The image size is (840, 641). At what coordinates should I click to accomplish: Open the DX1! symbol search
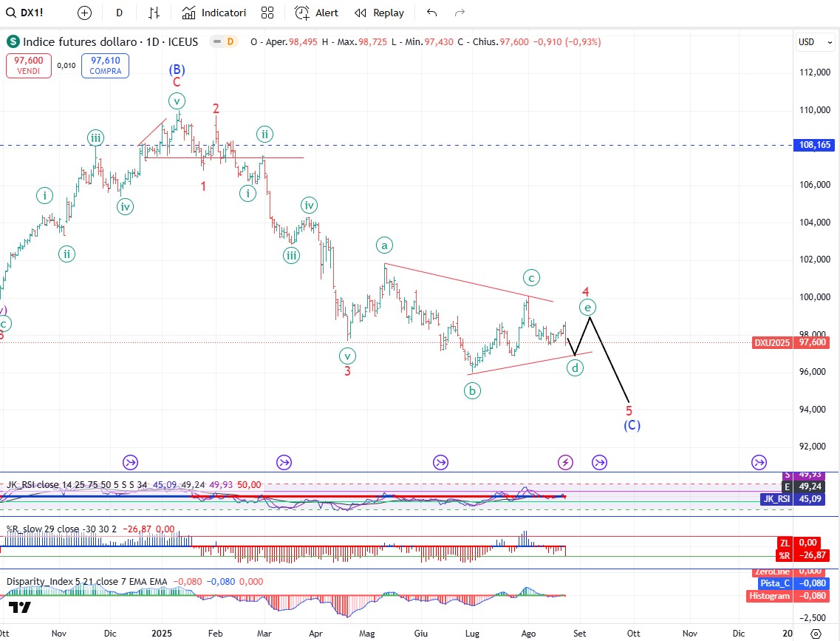(31, 13)
